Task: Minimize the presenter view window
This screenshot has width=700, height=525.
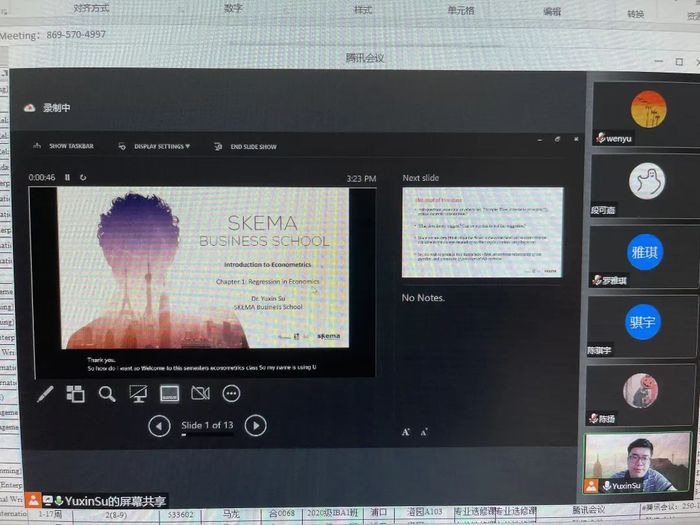Action: tap(540, 140)
